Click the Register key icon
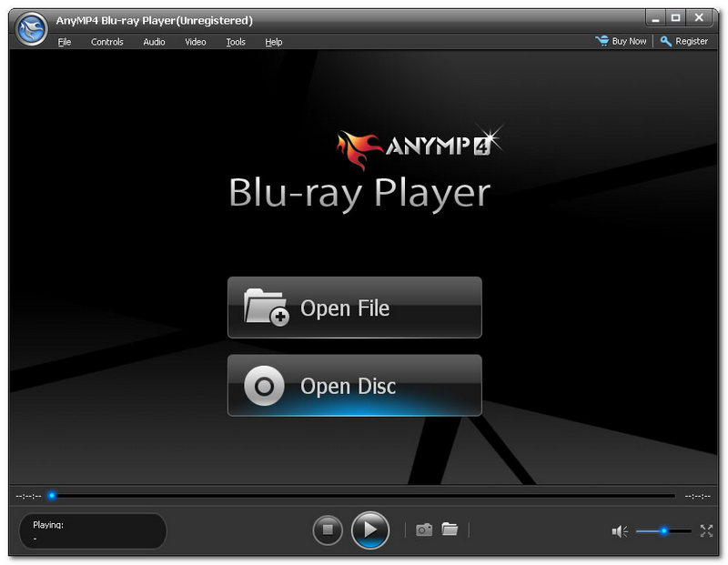The height and width of the screenshot is (565, 728). click(x=666, y=41)
